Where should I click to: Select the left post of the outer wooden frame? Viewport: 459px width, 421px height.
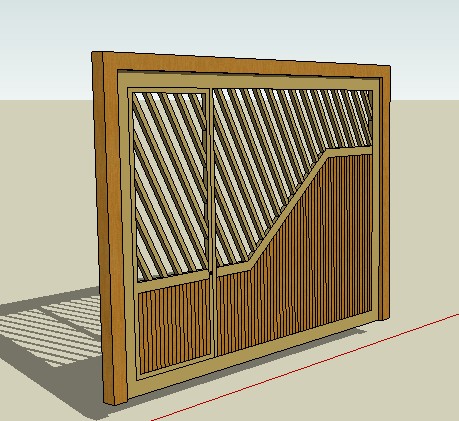(109, 230)
